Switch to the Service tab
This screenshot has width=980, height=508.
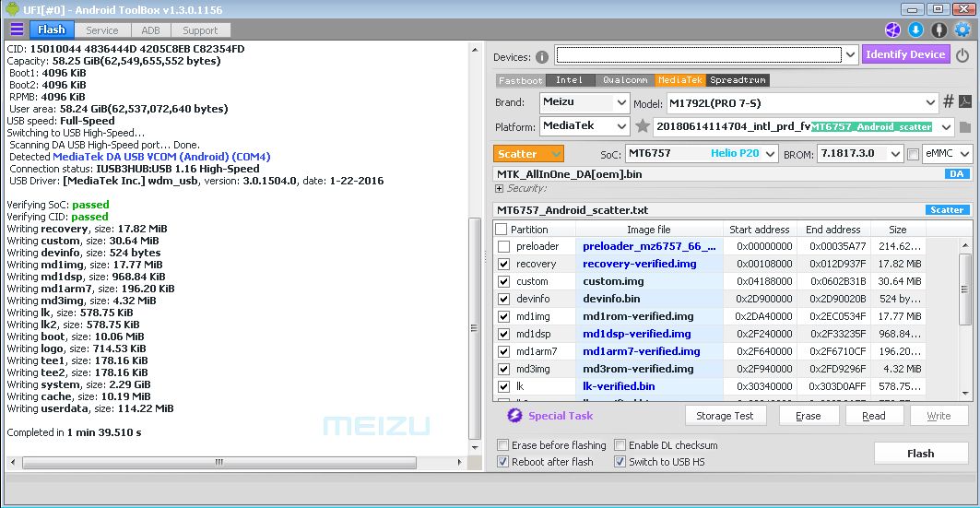[102, 30]
